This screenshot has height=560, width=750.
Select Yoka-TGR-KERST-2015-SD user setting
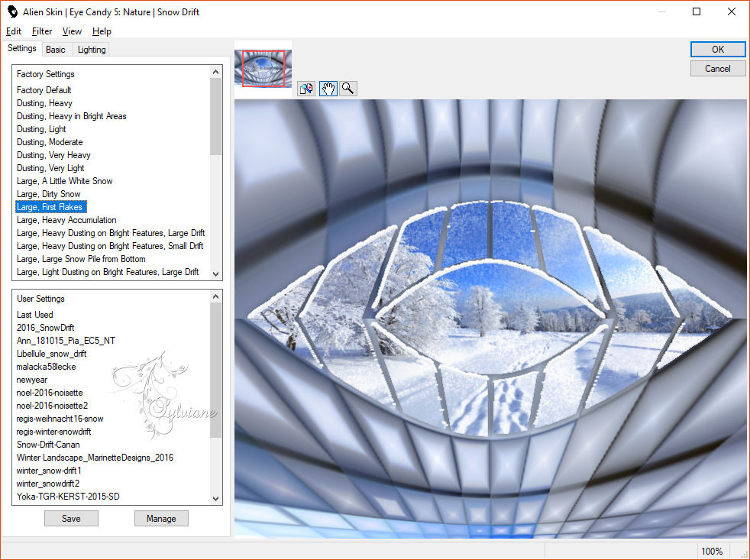[x=68, y=497]
